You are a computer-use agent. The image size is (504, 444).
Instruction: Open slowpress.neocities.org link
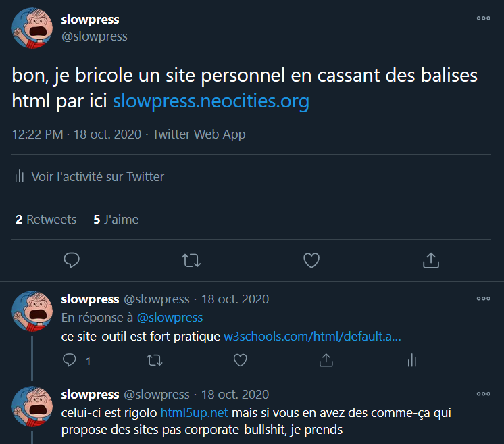211,101
